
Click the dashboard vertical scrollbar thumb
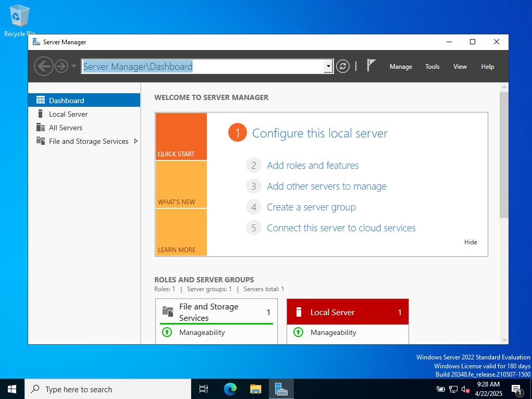pos(504,155)
